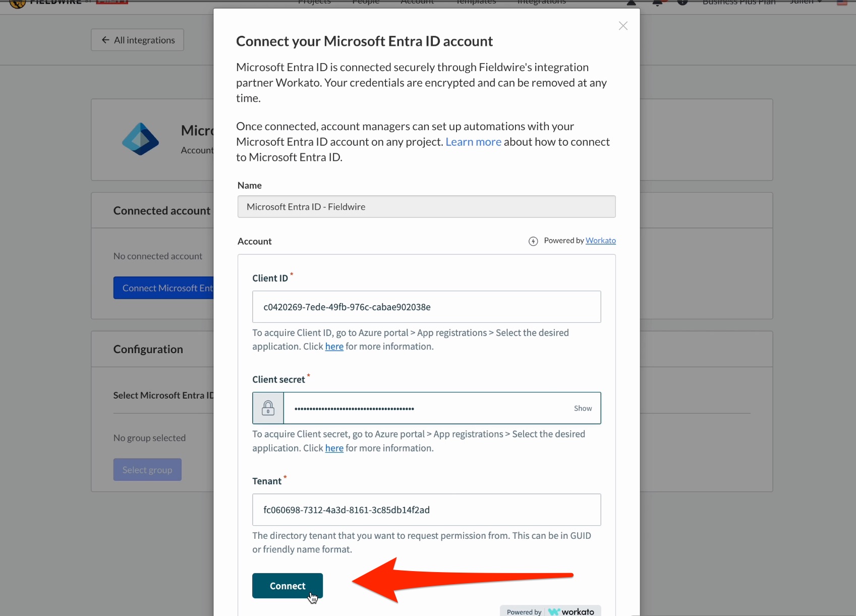Click into the Client ID input field
The width and height of the screenshot is (856, 616).
(x=426, y=307)
